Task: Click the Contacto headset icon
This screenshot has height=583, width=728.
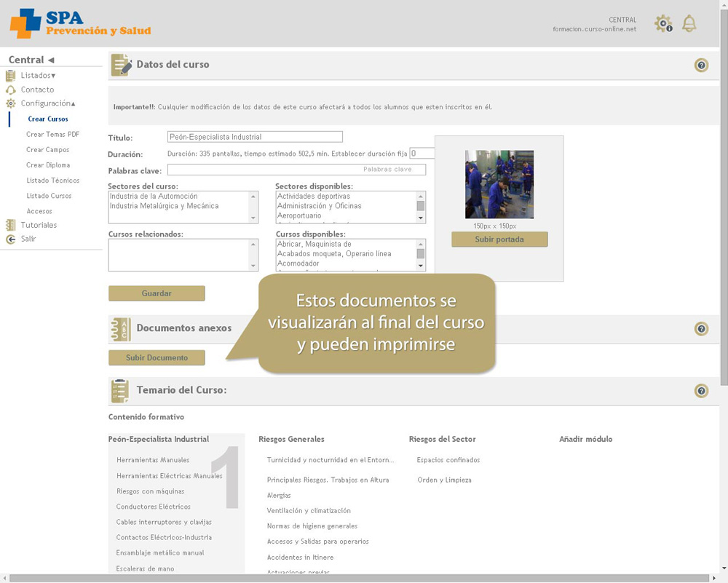Action: pyautogui.click(x=10, y=90)
